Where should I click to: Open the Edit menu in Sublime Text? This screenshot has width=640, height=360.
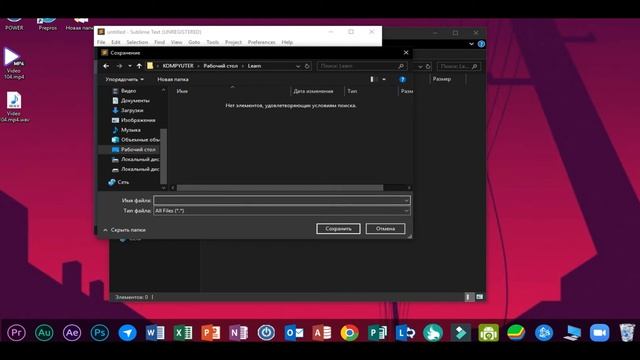(116, 42)
